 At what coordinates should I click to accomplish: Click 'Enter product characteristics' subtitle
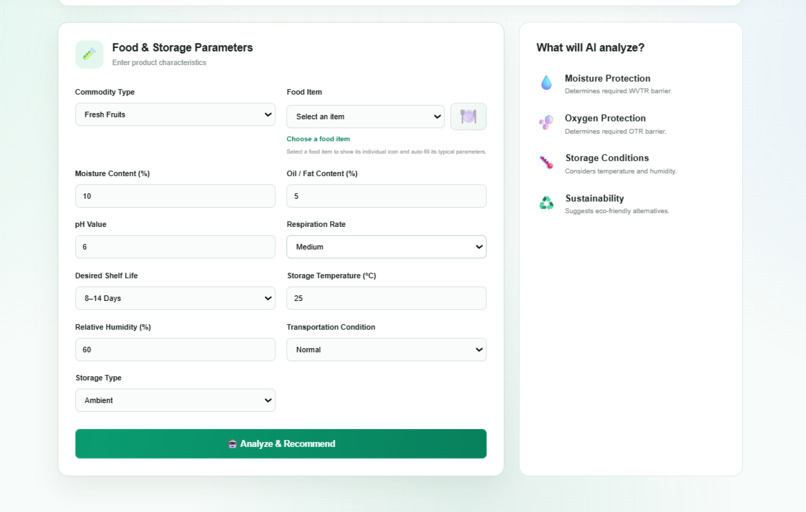pyautogui.click(x=159, y=63)
